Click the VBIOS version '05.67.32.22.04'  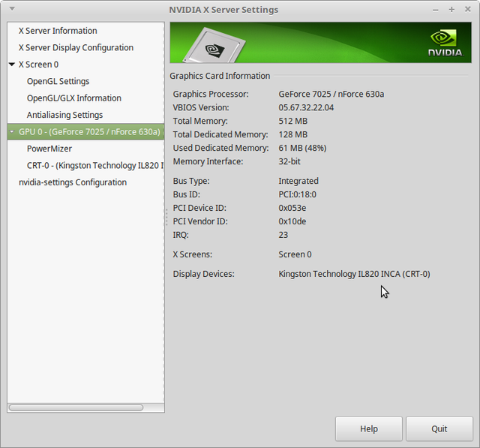[306, 107]
